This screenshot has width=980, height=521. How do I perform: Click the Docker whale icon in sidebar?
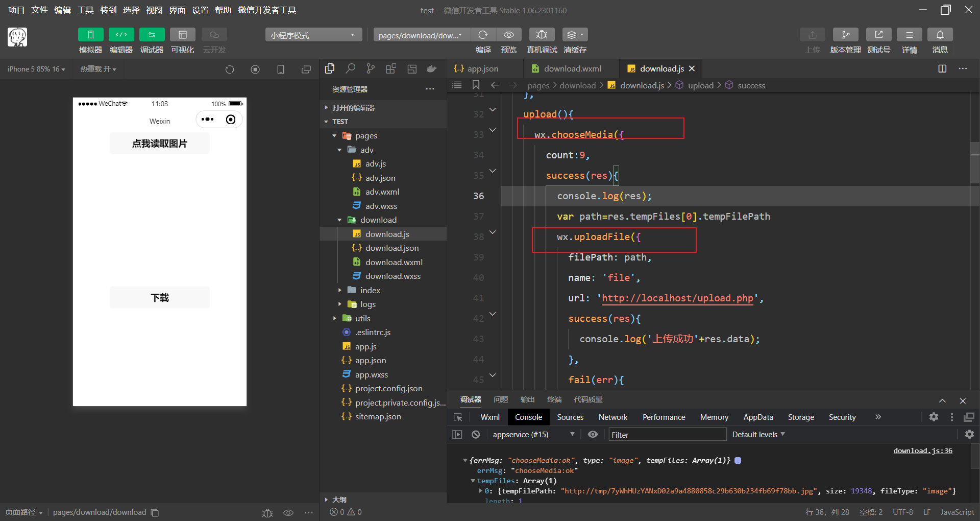coord(432,68)
